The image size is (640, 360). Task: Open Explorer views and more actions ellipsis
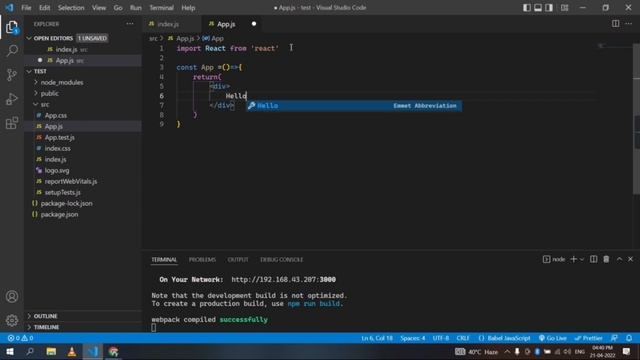[x=130, y=24]
